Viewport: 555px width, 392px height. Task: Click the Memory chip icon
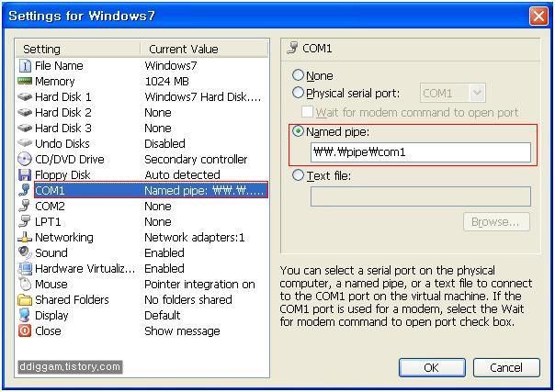point(25,81)
